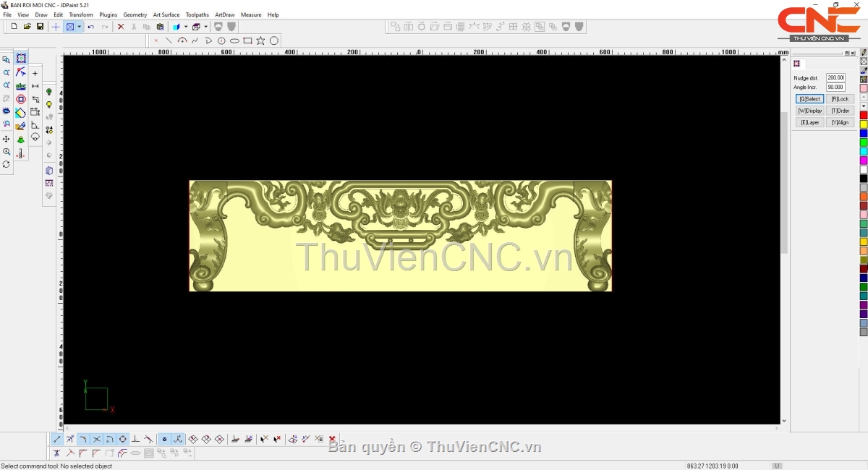Click the pan move arrows tool

pyautogui.click(x=7, y=139)
